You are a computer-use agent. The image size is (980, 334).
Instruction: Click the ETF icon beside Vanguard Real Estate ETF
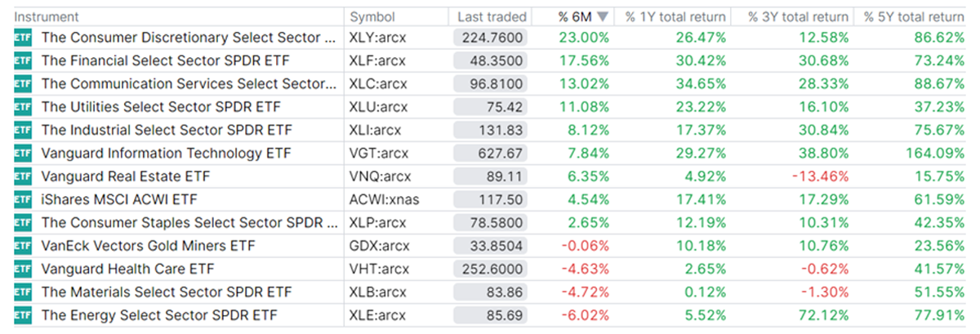click(23, 176)
